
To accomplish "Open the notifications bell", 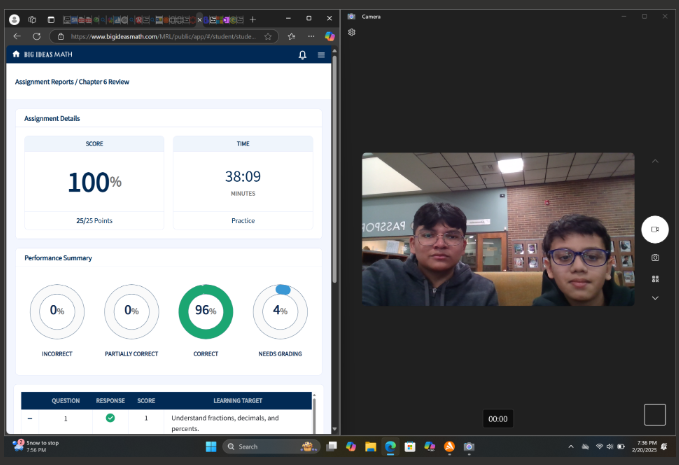I will click(302, 55).
